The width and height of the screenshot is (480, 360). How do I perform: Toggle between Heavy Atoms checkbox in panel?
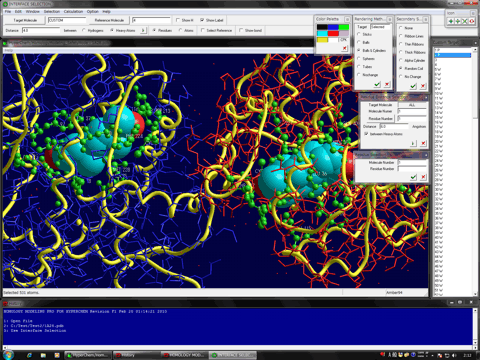pos(366,134)
